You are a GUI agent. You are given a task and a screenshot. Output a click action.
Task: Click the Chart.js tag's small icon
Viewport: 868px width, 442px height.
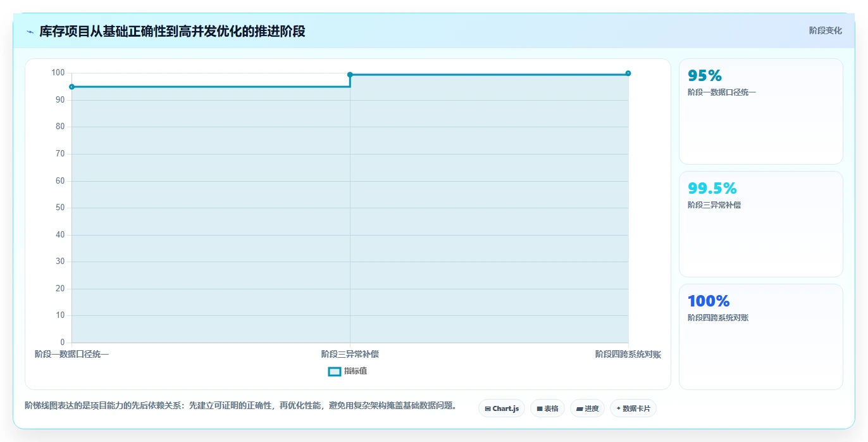[488, 409]
